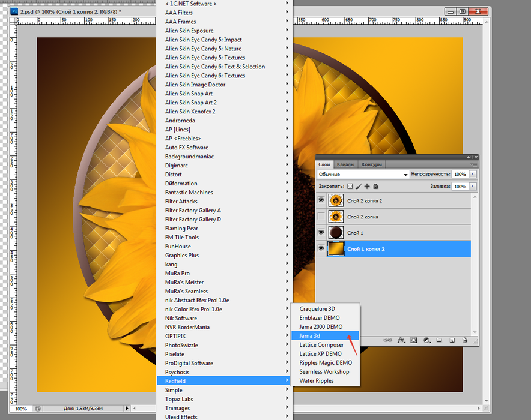Choose Lattice Composer filter
Image resolution: width=531 pixels, height=420 pixels.
tap(325, 344)
